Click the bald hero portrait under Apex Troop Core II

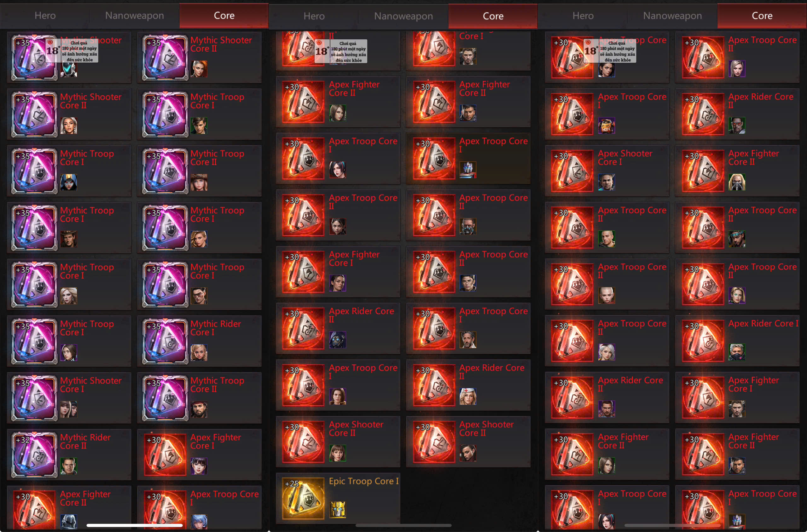coord(607,295)
